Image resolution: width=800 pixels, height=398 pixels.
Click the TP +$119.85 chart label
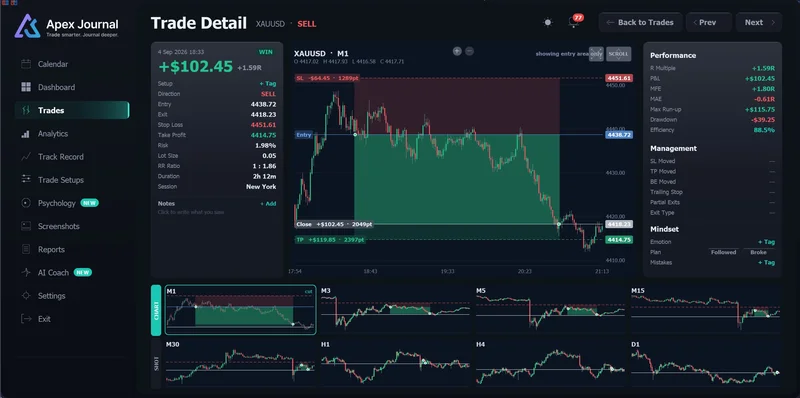pos(330,239)
